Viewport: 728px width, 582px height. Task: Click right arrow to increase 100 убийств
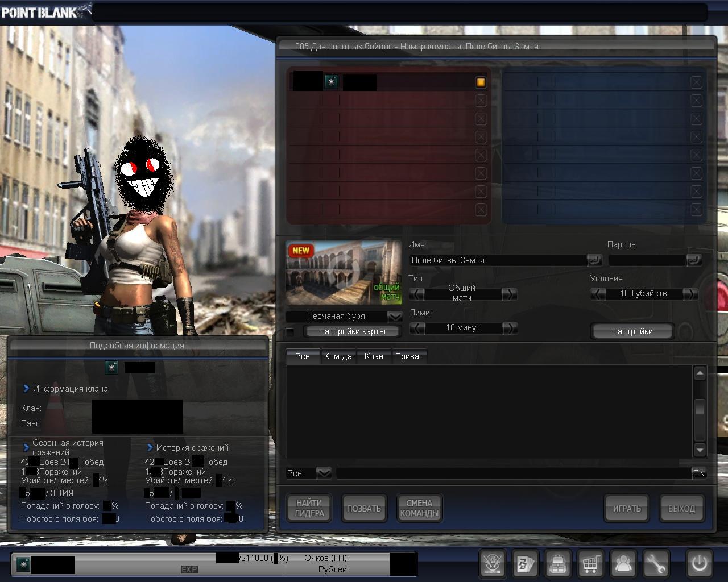click(x=690, y=294)
